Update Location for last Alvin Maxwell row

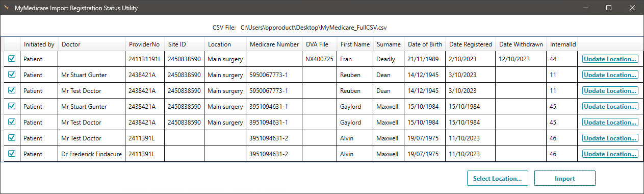[610, 154]
